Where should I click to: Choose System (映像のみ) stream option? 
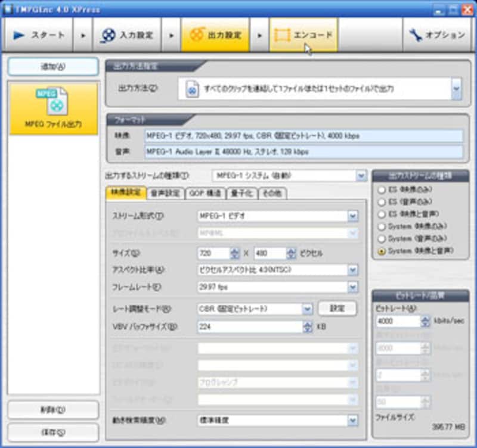click(382, 226)
